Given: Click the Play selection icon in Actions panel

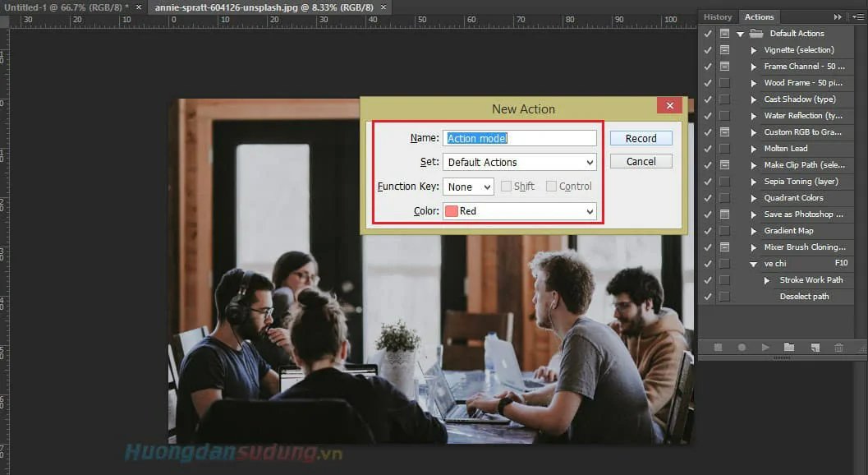Looking at the screenshot, I should [765, 347].
